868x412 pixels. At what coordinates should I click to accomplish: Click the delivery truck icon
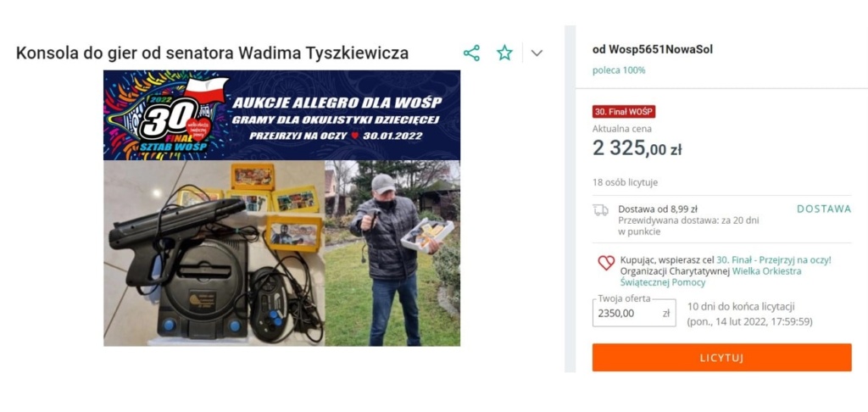click(x=601, y=210)
